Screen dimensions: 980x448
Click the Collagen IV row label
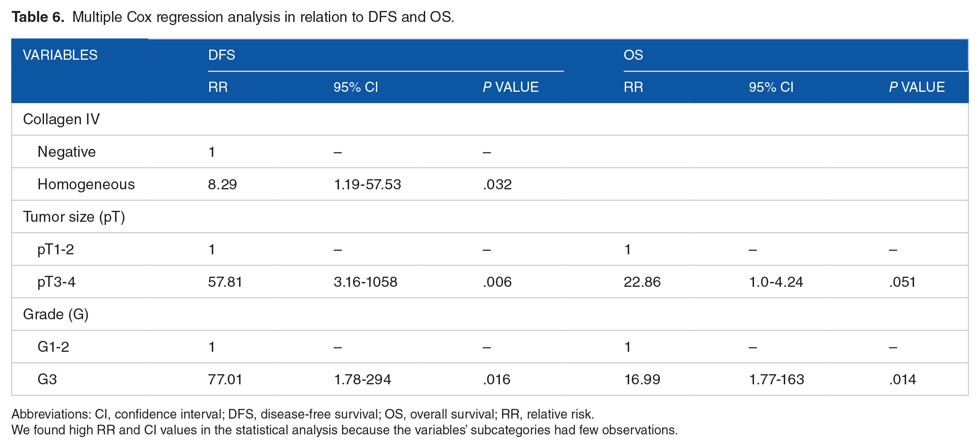pos(61,119)
